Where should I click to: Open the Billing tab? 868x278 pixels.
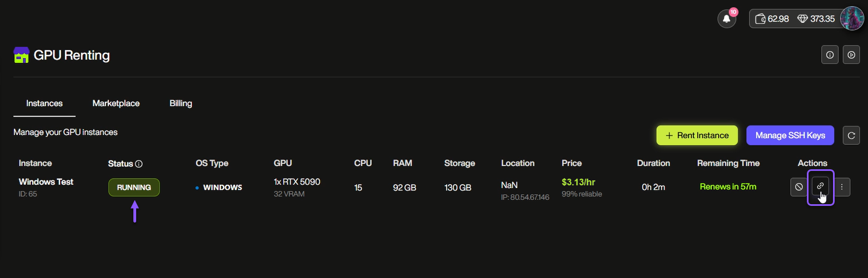point(181,103)
